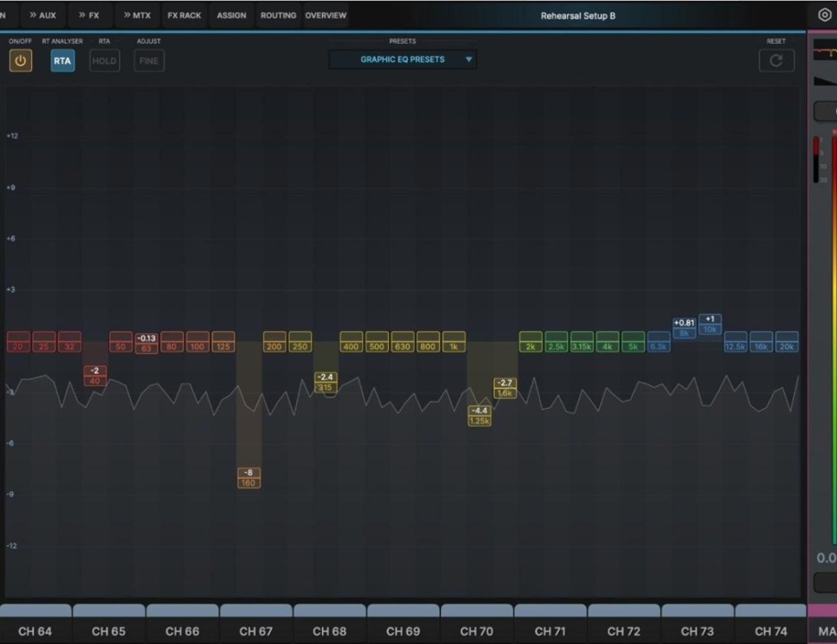Select channel CH 67 strip

tap(256, 631)
